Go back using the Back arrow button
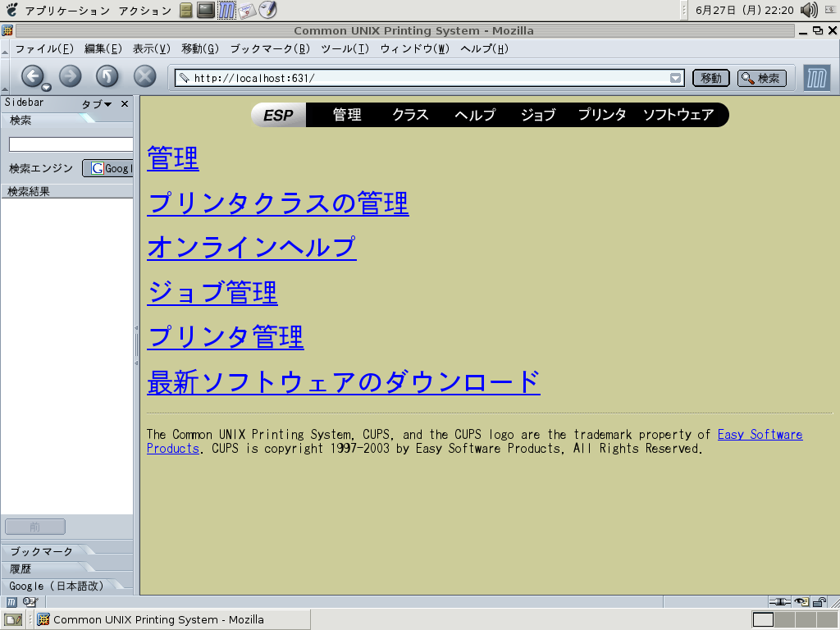 pyautogui.click(x=32, y=76)
